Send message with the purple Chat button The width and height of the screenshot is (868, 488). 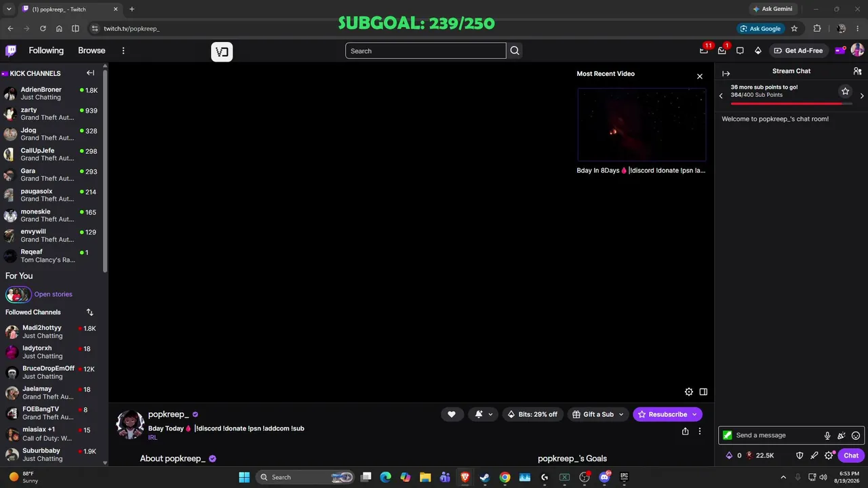851,455
